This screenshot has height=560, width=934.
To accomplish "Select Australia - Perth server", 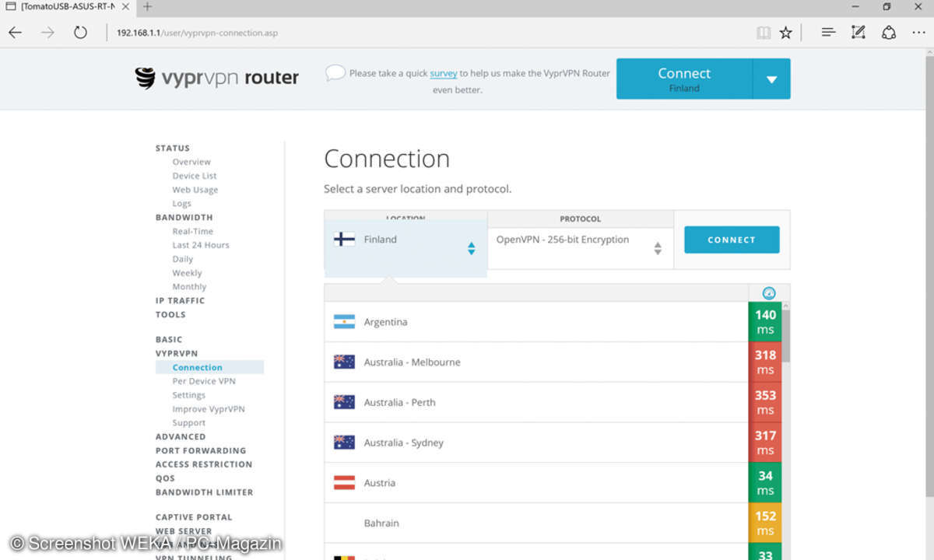I will (x=536, y=402).
